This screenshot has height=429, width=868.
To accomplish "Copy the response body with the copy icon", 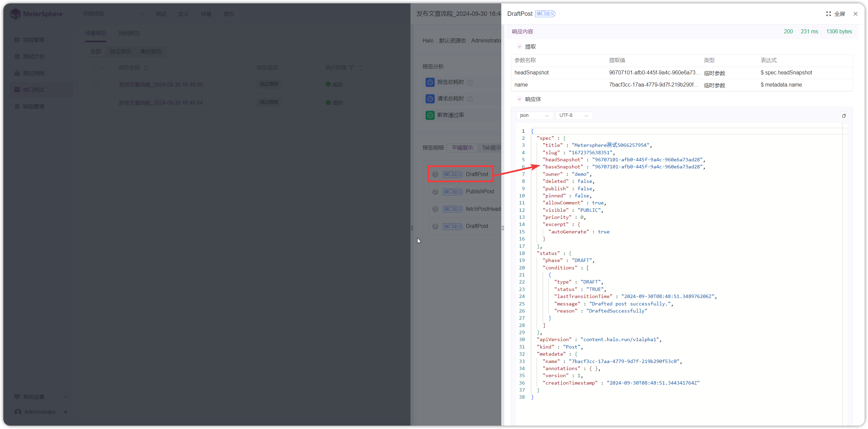I will (x=844, y=116).
